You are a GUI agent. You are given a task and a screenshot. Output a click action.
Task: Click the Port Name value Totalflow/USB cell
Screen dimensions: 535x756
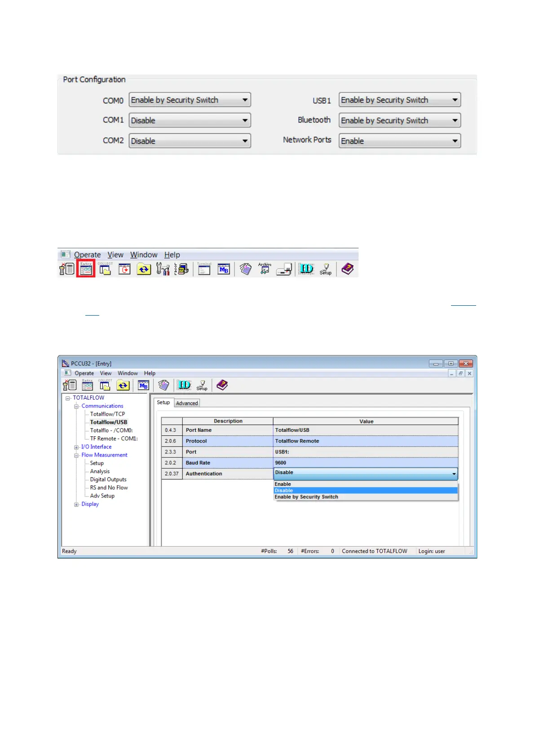tap(366, 430)
